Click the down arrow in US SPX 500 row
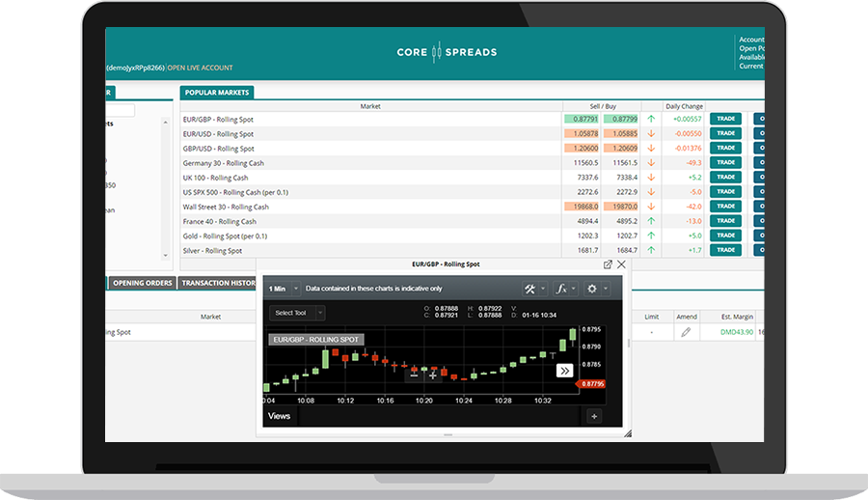 click(x=651, y=192)
